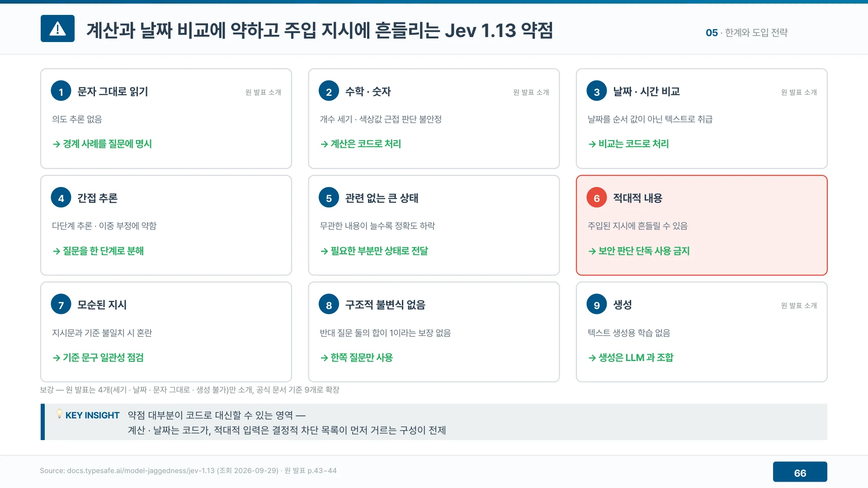Select number badge 7 for 모순된 지시
Viewport: 868px width, 488px height.
coord(61,305)
